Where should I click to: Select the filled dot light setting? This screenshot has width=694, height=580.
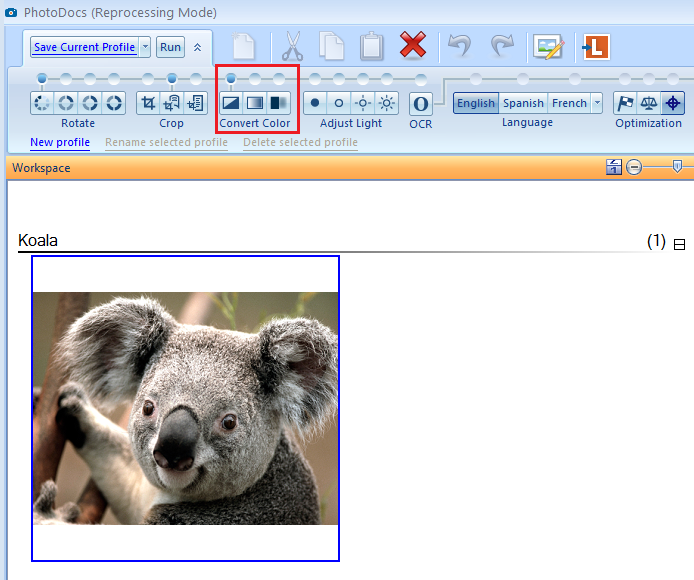[x=315, y=103]
